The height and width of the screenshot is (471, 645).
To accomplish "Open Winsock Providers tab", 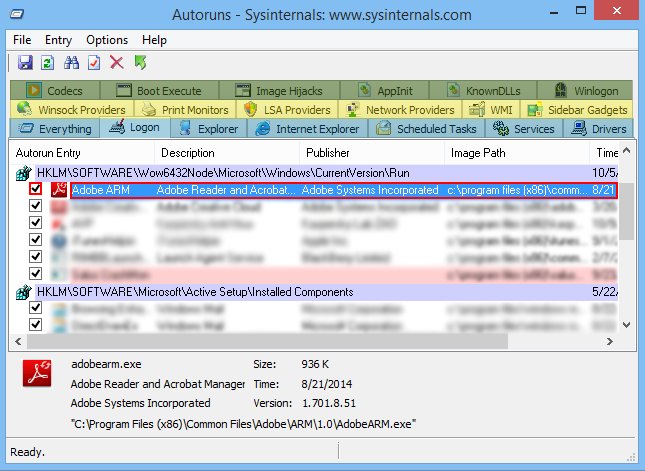I will (x=72, y=110).
